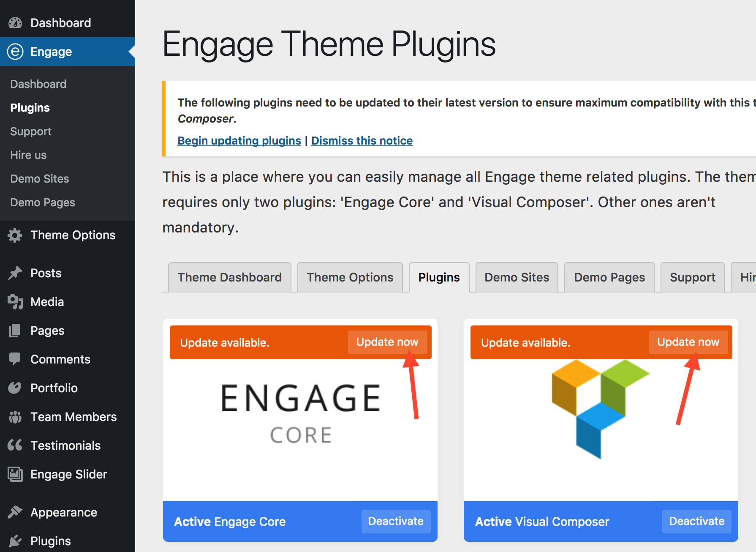The height and width of the screenshot is (552, 756).
Task: Click the Team Members group icon
Action: pos(15,417)
